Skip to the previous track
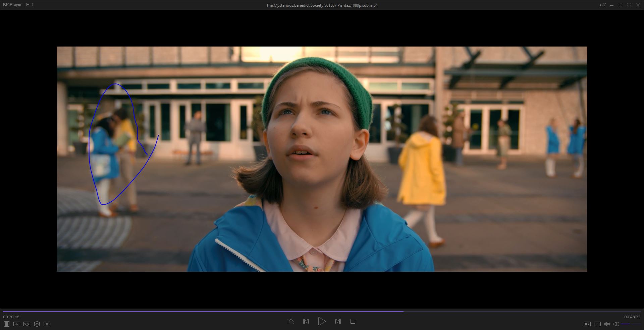644x330 pixels. 306,321
